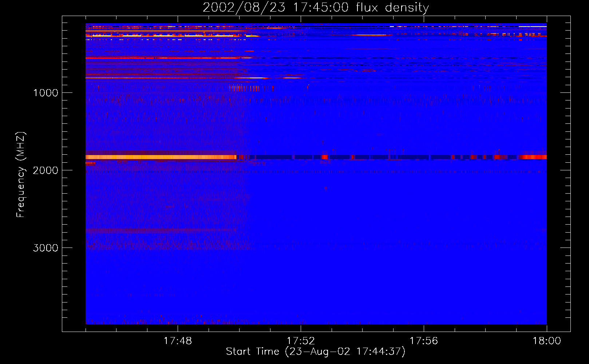Click the 1000 frequency tick label
This screenshot has width=589, height=364.
[x=46, y=93]
